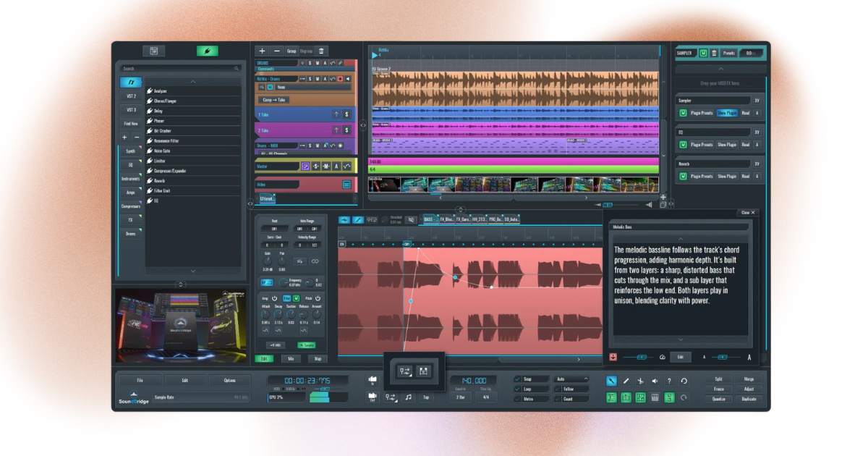Collapse the effects list up chevron
The image size is (868, 456).
point(192,81)
